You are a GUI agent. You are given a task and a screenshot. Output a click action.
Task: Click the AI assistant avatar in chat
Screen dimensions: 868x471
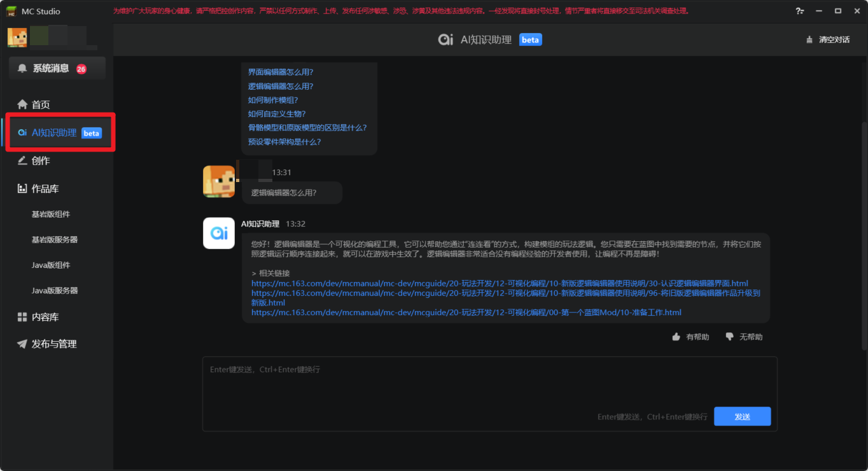(219, 233)
